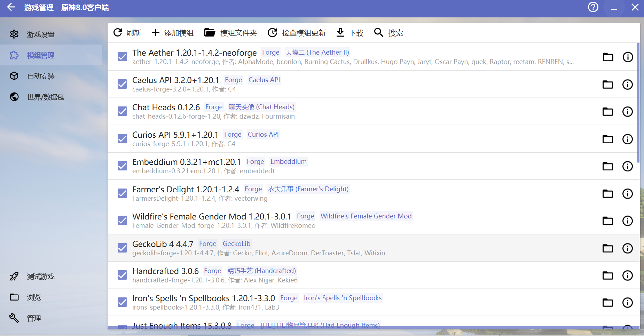The width and height of the screenshot is (644, 336).
Task: Toggle the GeckoLib 4 checkbox
Action: tap(122, 248)
